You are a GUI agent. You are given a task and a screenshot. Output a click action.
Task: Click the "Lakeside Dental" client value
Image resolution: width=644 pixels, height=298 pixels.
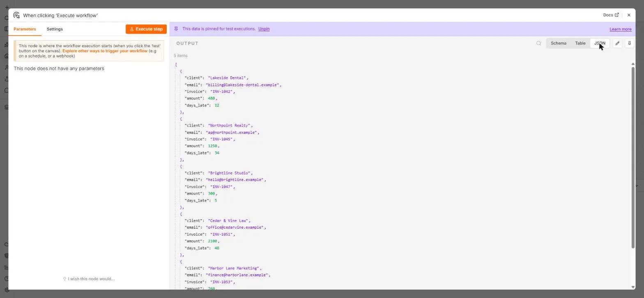[x=227, y=78]
